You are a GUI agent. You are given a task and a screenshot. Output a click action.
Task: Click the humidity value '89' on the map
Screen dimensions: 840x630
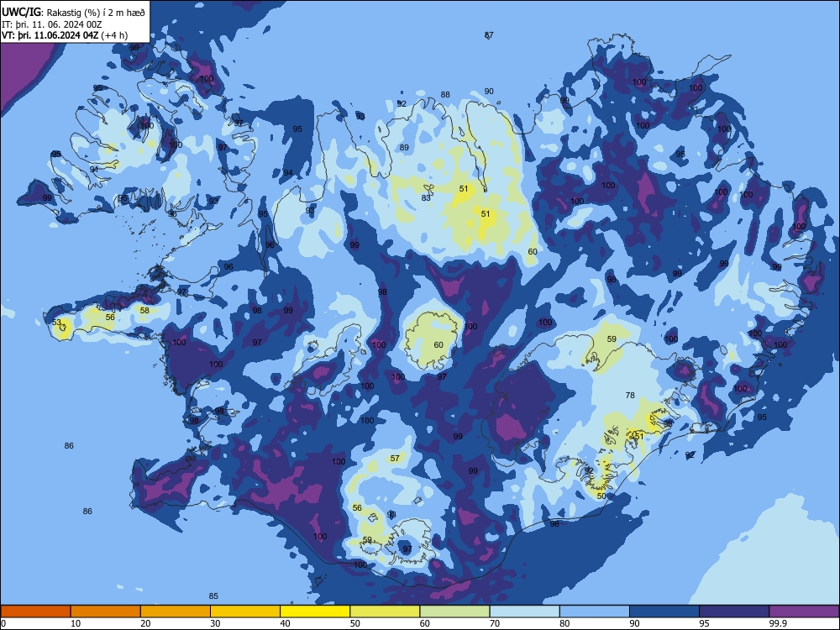tap(405, 147)
